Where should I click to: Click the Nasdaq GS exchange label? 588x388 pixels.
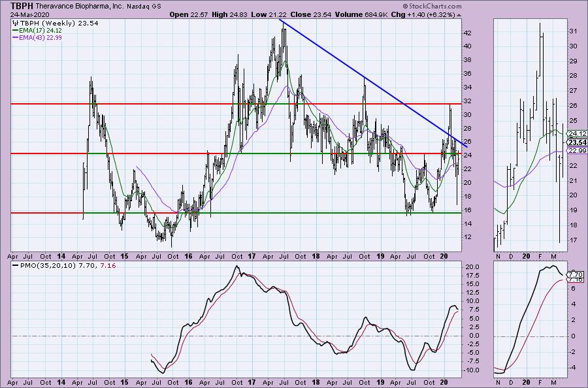144,7
